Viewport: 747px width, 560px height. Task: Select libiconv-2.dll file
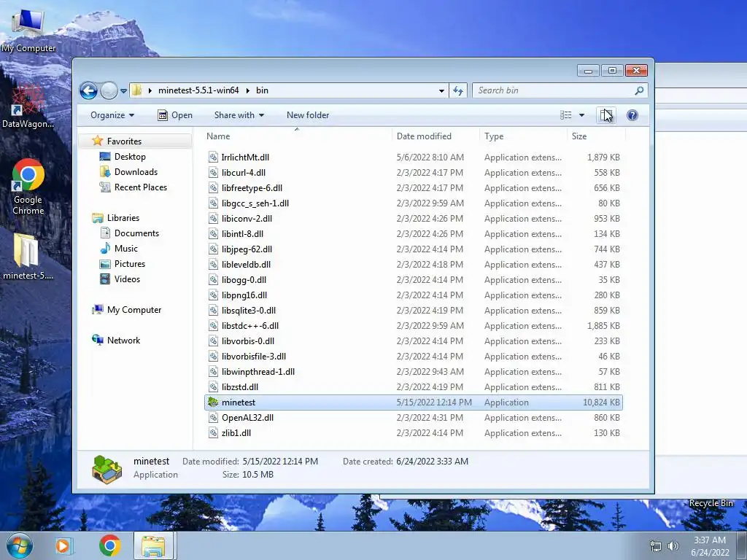(247, 219)
